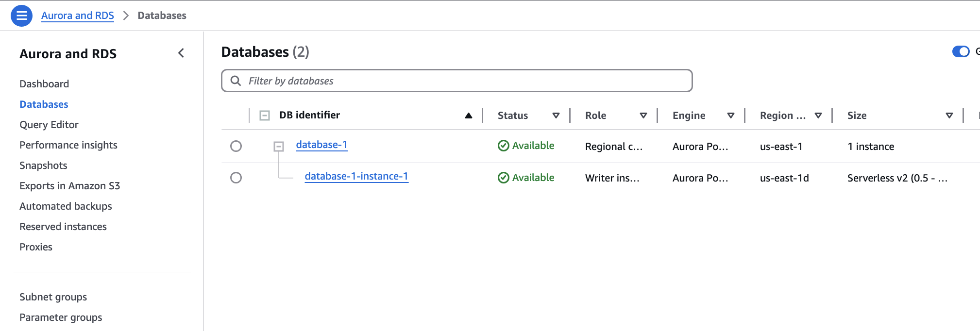Go to Databases in the sidebar
Screen dimensions: 980x331
tap(44, 104)
